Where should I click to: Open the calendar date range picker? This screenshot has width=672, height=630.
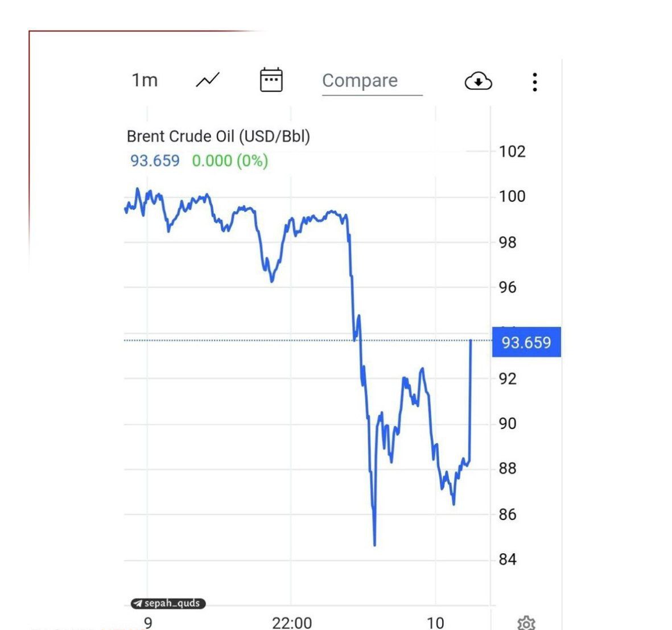[x=271, y=80]
